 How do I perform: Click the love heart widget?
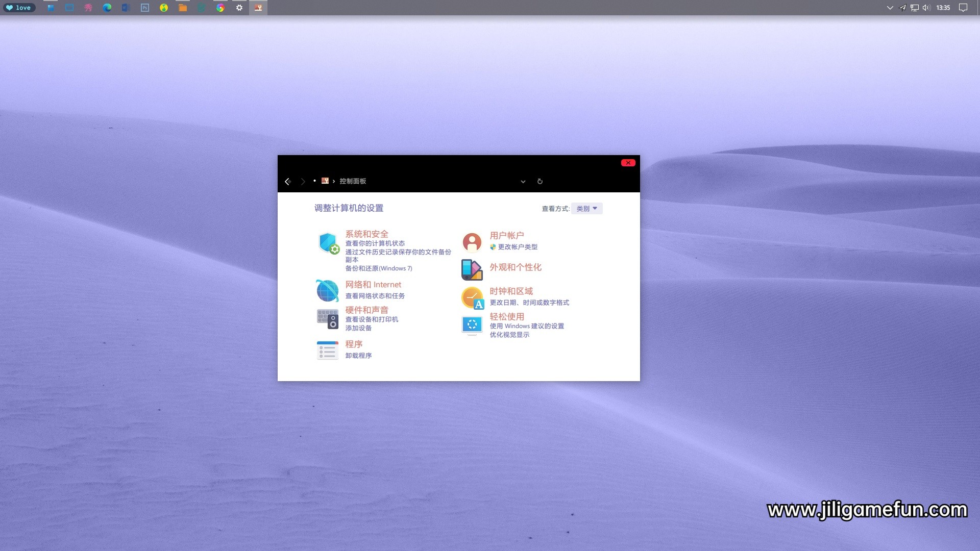click(x=19, y=8)
